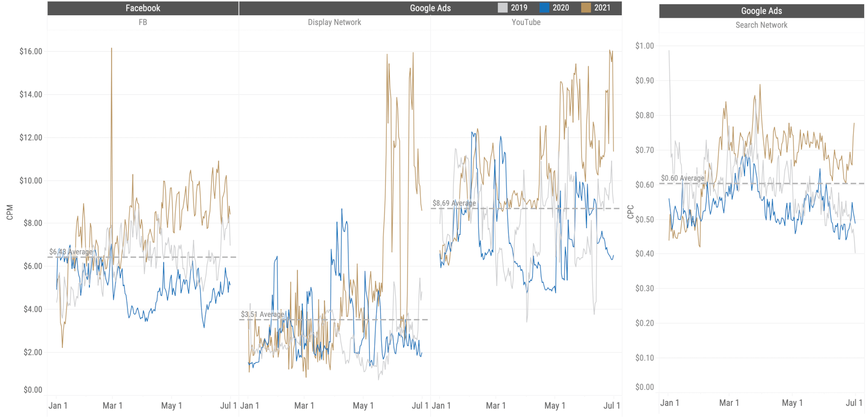Click the FB panel subtitle

pyautogui.click(x=143, y=22)
